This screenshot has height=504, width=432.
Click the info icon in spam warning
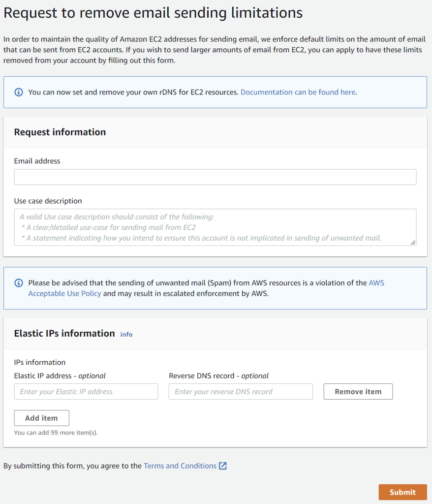click(19, 283)
